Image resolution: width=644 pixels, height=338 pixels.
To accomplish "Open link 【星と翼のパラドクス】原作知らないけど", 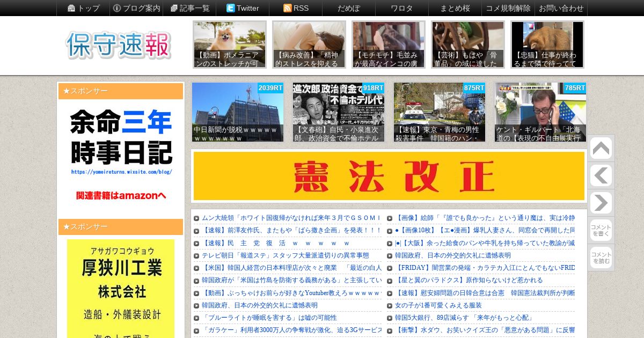I will tap(469, 280).
